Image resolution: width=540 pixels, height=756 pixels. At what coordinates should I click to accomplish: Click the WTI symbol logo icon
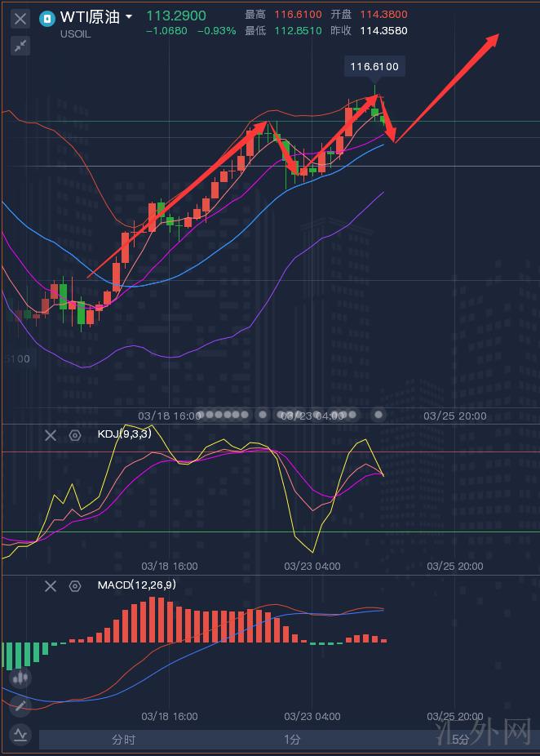(48, 17)
